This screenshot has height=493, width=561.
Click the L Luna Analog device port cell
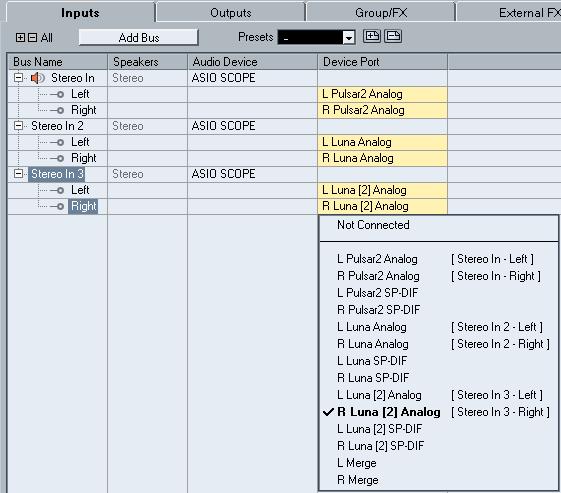pyautogui.click(x=382, y=142)
